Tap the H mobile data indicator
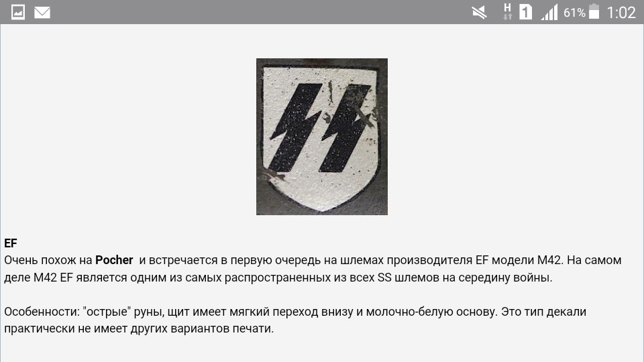 [x=508, y=12]
